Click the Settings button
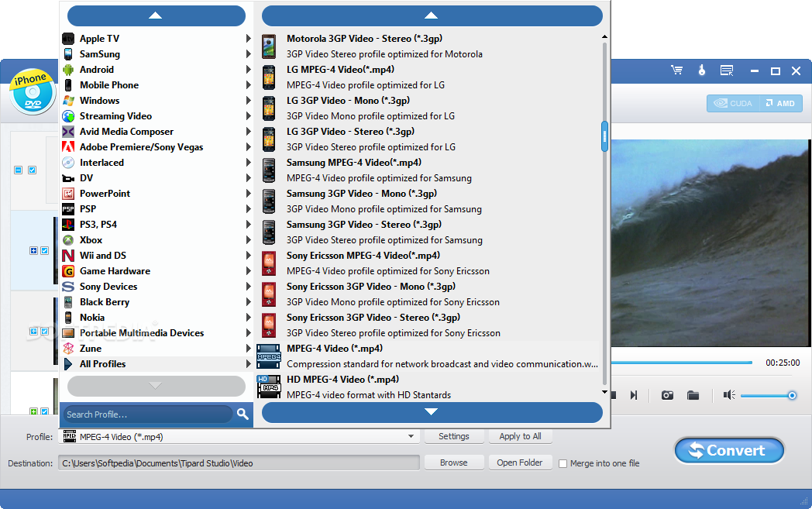812x509 pixels. 453,436
